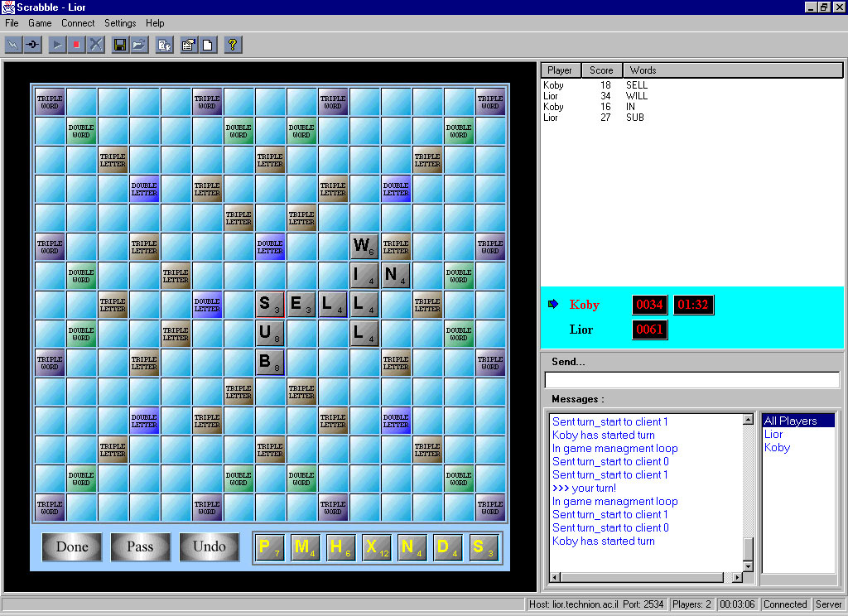Click the X cancel toolbar icon
This screenshot has width=848, height=616.
(96, 45)
